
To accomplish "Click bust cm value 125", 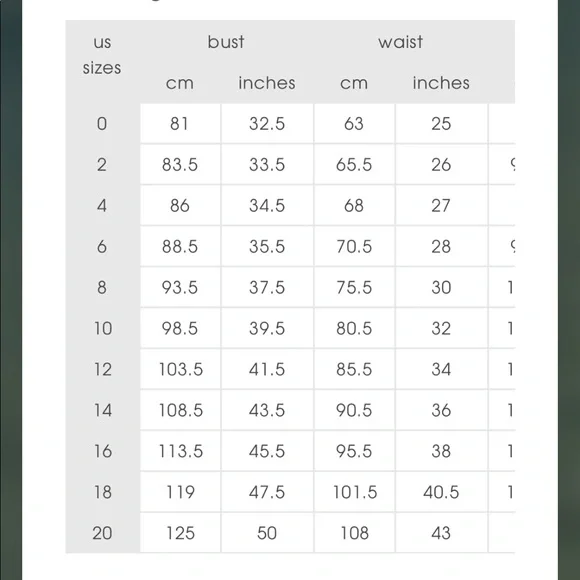I will coord(181,533).
